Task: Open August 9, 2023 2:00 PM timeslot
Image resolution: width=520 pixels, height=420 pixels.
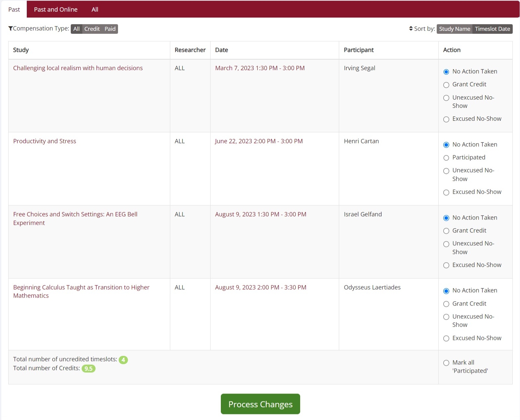Action: pyautogui.click(x=261, y=287)
